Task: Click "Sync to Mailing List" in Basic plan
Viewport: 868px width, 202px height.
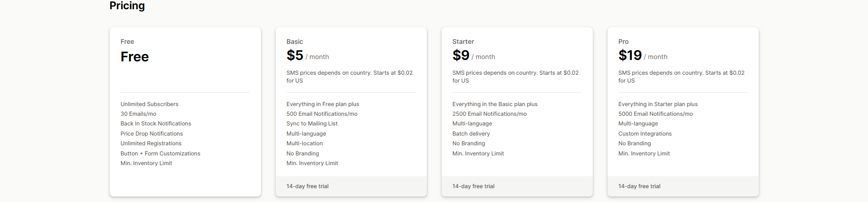Action: 312,124
